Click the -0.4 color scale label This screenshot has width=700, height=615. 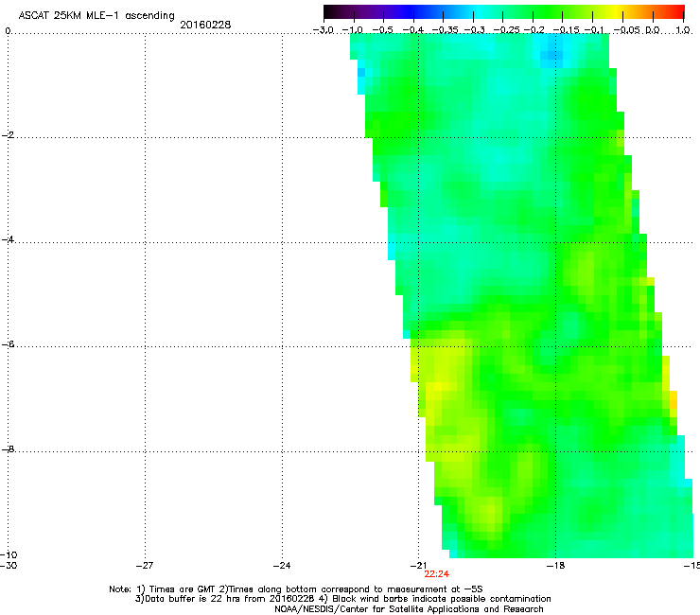413,30
